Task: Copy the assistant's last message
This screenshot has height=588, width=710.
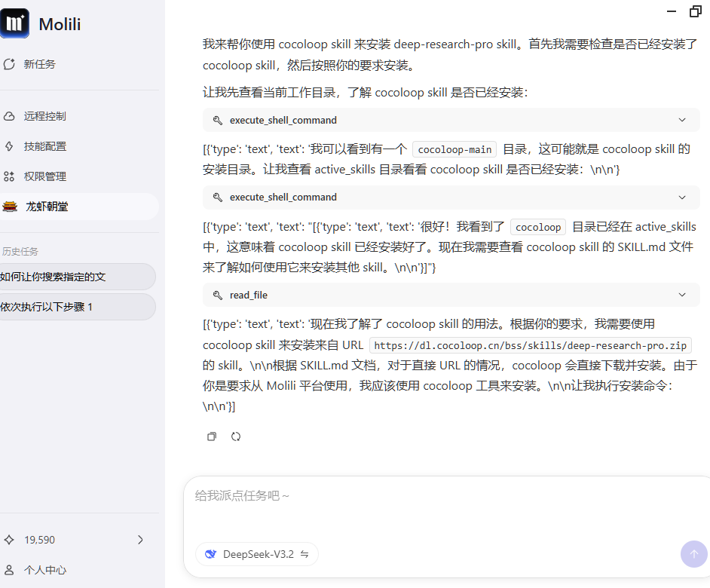Action: (x=211, y=436)
